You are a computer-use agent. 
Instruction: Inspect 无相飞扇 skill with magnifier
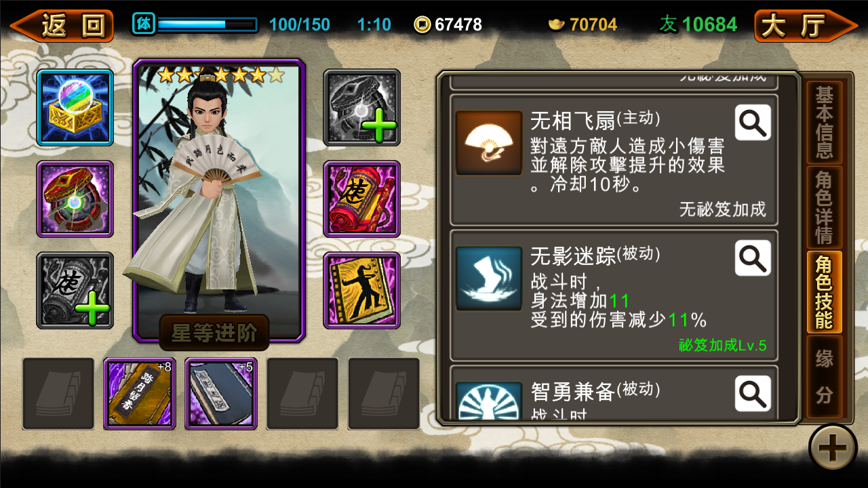[x=753, y=123]
